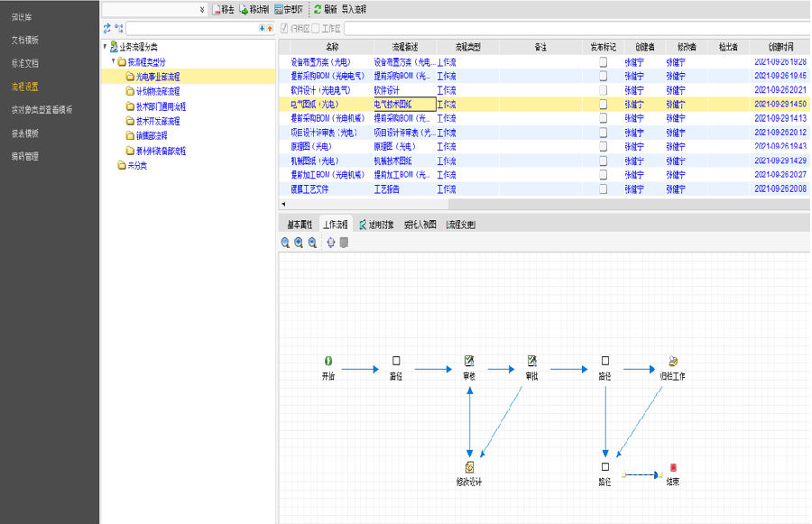Image resolution: width=812 pixels, height=524 pixels.
Task: Switch to the 基本属性 tab
Action: pyautogui.click(x=300, y=225)
